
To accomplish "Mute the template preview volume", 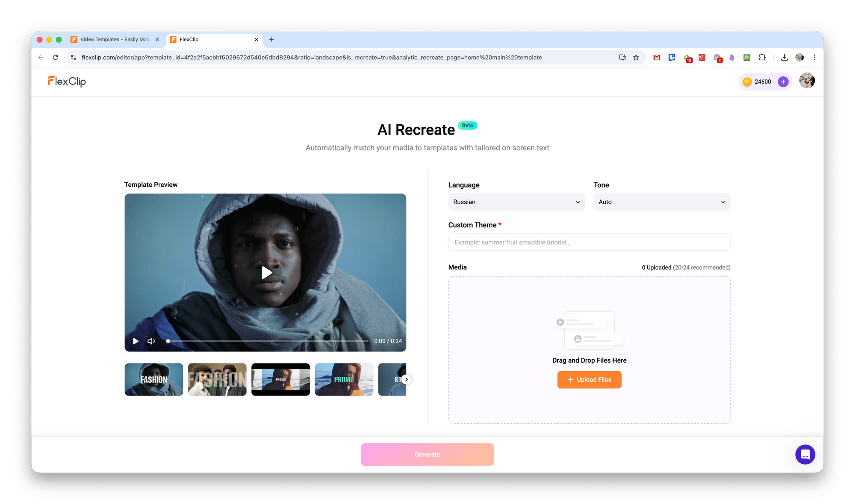I will (x=151, y=341).
